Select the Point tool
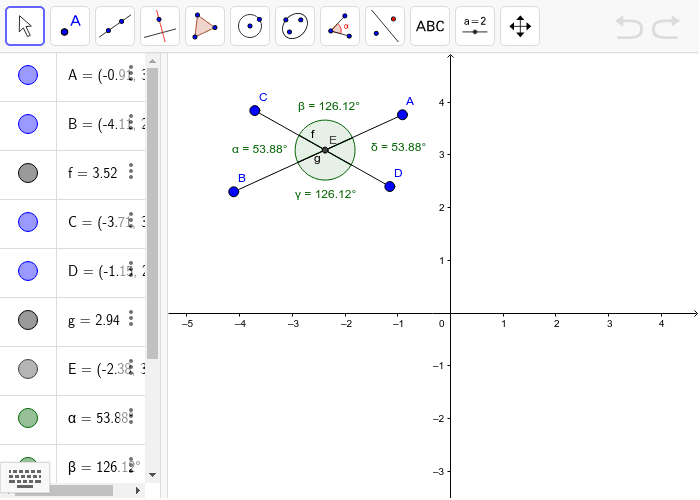This screenshot has width=700, height=500. click(70, 26)
